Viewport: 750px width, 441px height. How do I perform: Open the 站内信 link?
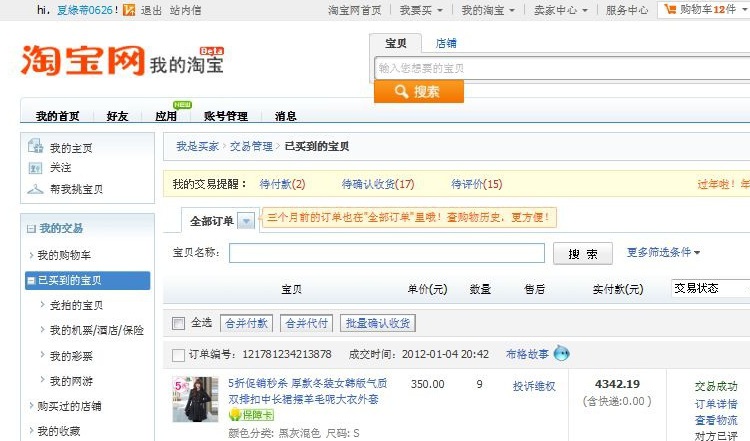186,10
